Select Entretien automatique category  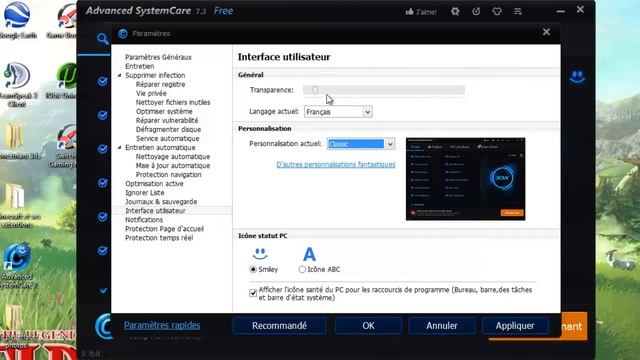click(x=160, y=147)
